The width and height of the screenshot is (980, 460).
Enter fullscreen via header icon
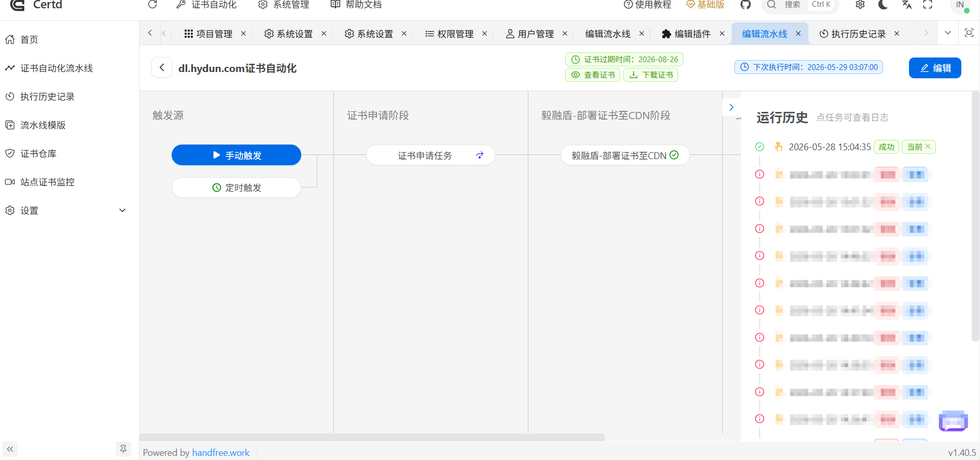pyautogui.click(x=928, y=5)
